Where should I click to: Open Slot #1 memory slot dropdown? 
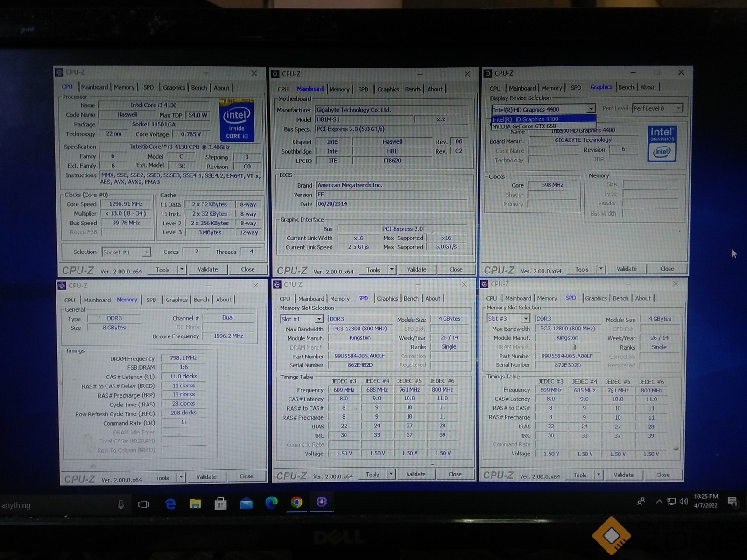[x=302, y=319]
